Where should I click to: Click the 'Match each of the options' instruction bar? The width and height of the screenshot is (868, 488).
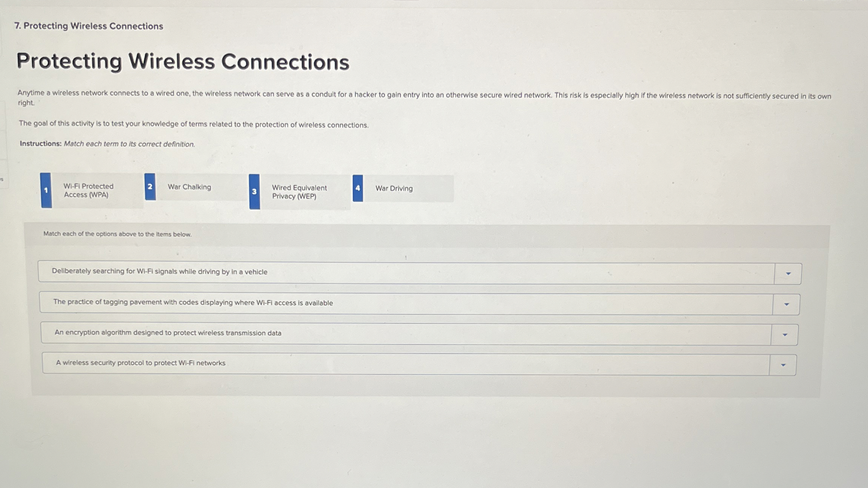click(x=117, y=234)
